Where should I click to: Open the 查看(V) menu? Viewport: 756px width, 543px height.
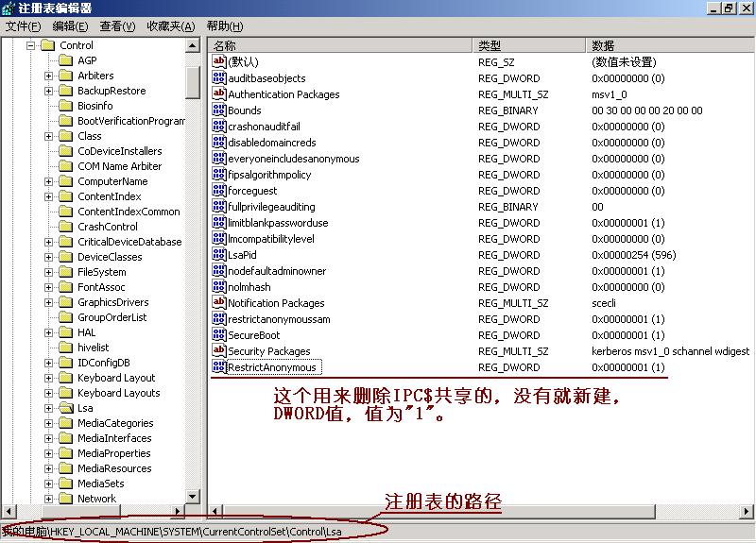117,26
